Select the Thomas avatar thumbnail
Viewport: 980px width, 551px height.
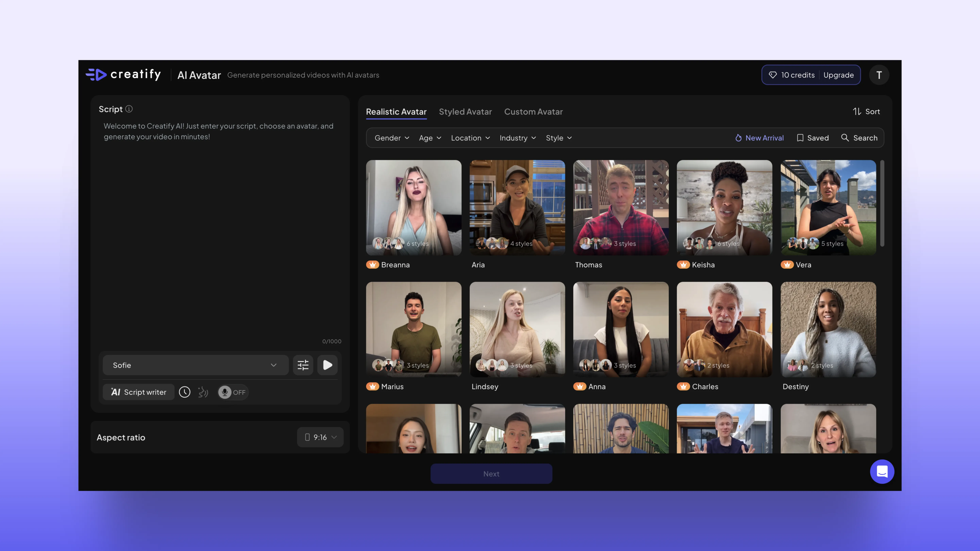point(621,208)
